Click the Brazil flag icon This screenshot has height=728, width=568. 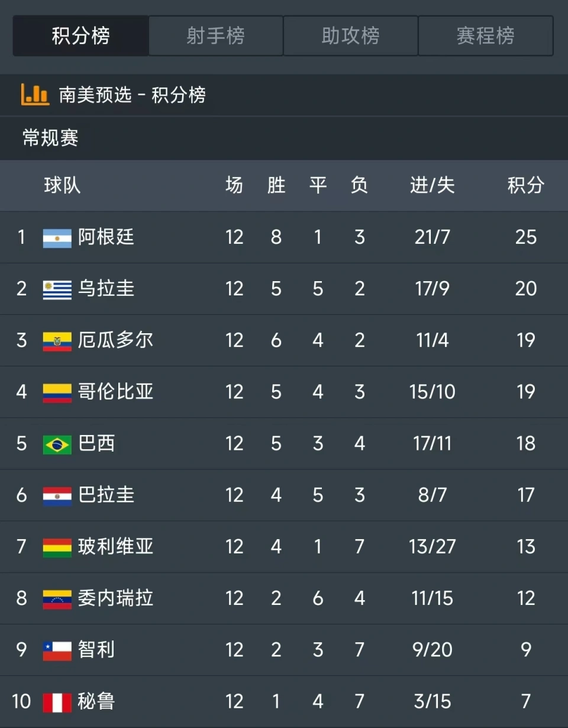(x=57, y=444)
